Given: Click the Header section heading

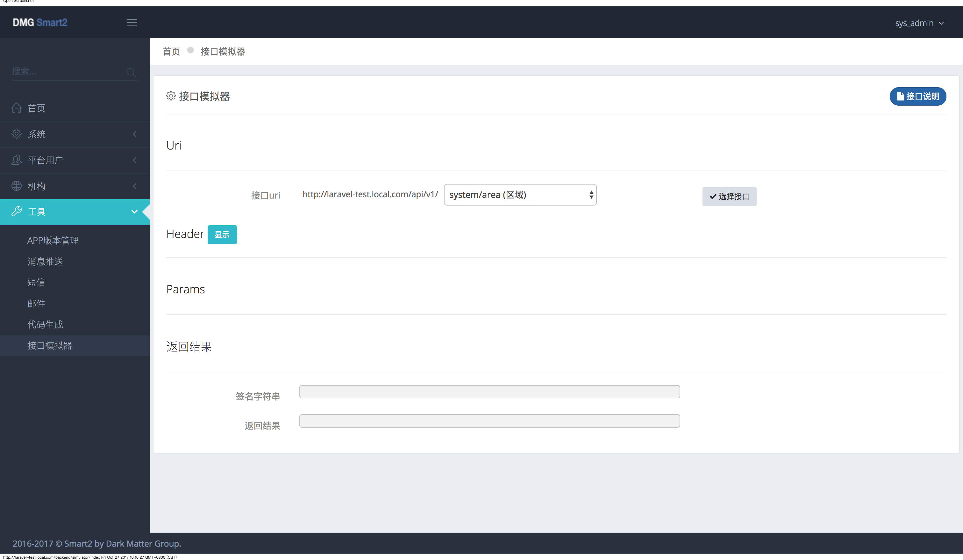Looking at the screenshot, I should (x=185, y=234).
